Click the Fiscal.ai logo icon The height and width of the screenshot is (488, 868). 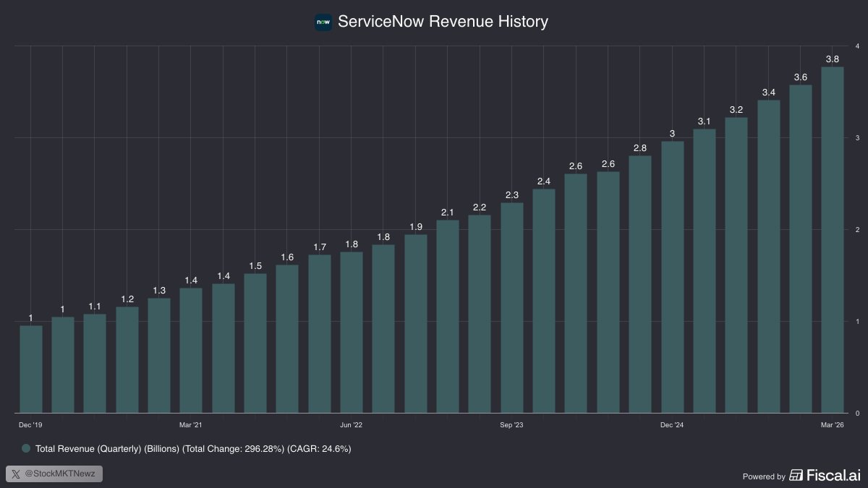[x=796, y=475]
